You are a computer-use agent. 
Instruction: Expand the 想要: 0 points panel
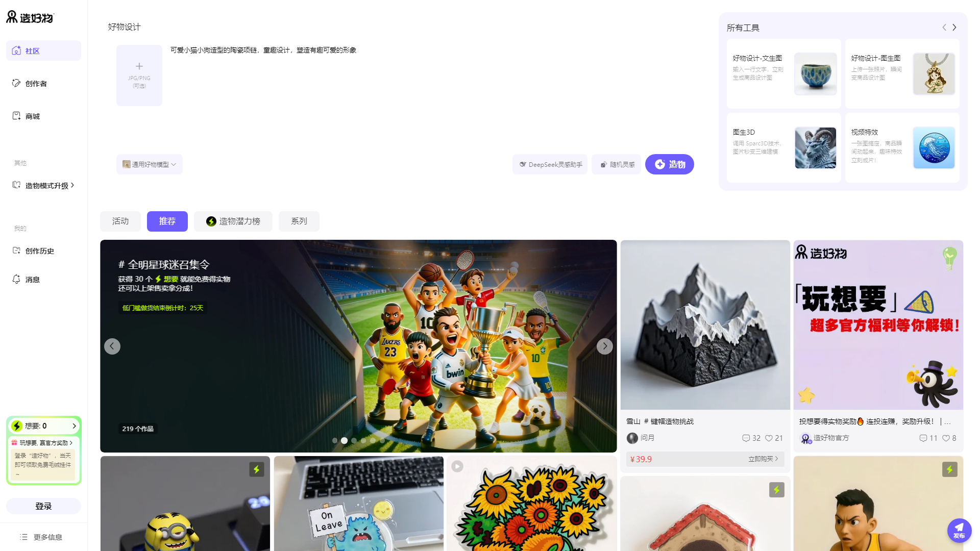pyautogui.click(x=74, y=426)
